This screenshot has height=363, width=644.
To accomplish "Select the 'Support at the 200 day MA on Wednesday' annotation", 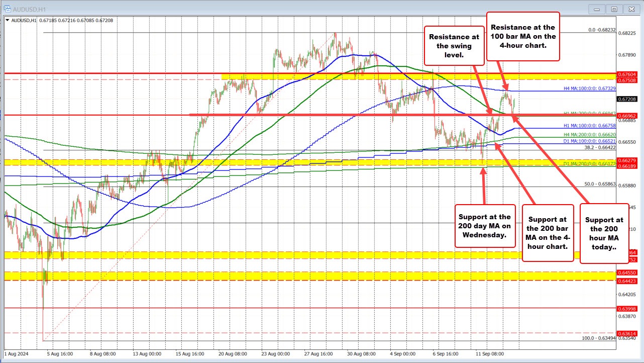I will (x=484, y=226).
